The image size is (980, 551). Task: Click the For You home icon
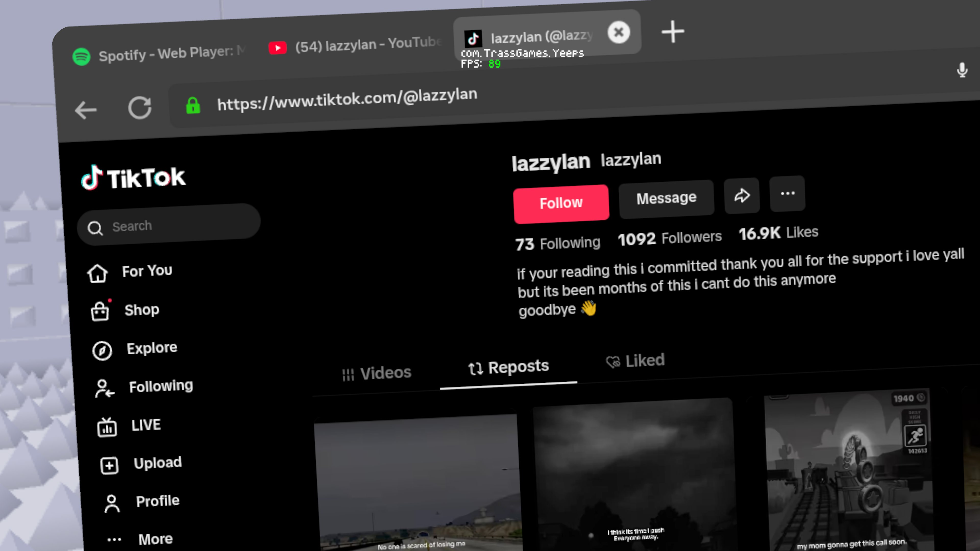tap(97, 273)
